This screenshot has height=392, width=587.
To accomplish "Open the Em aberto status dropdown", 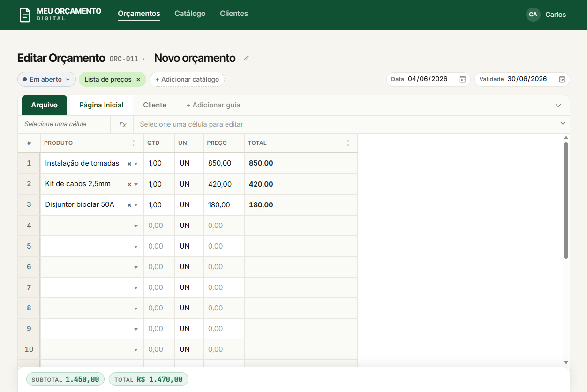I will [x=46, y=79].
